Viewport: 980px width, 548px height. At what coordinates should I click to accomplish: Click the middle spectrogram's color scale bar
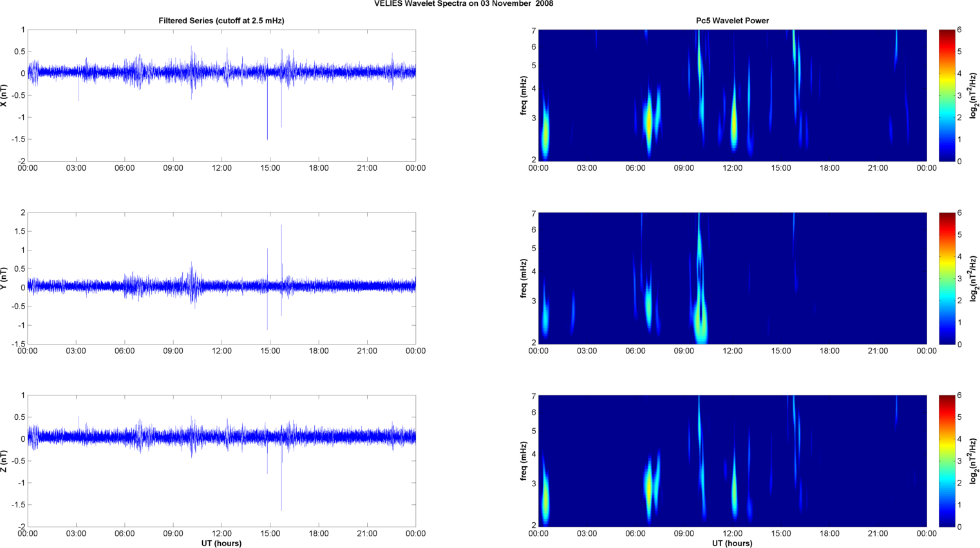(947, 278)
